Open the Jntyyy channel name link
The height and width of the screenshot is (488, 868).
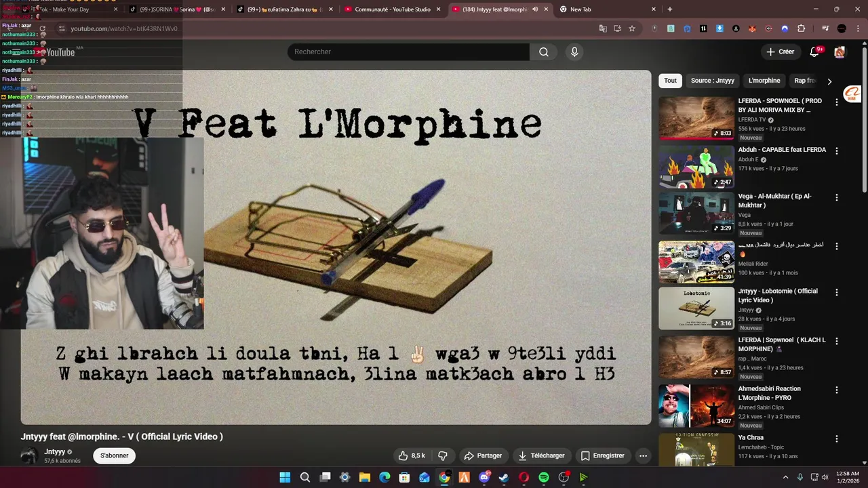coord(54,451)
